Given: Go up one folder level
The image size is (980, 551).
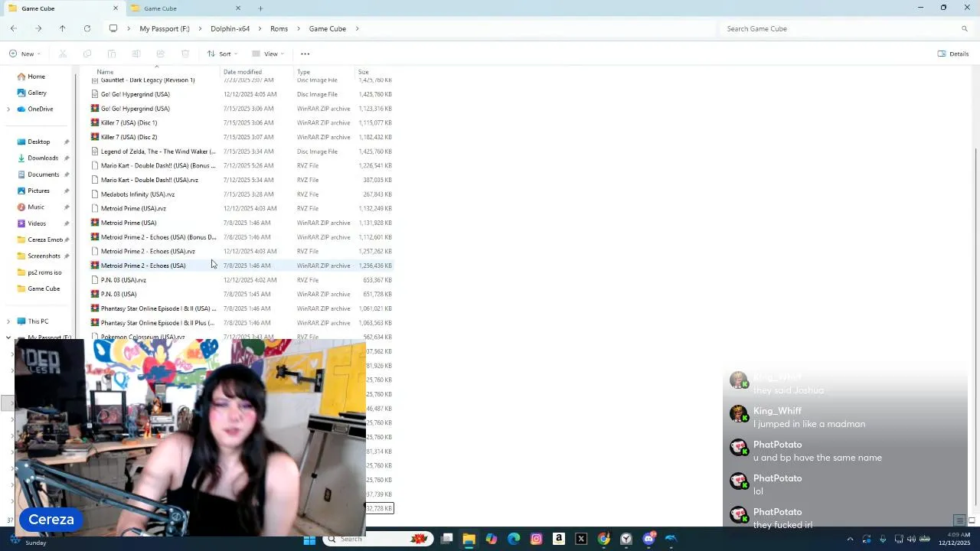Looking at the screenshot, I should click(63, 28).
